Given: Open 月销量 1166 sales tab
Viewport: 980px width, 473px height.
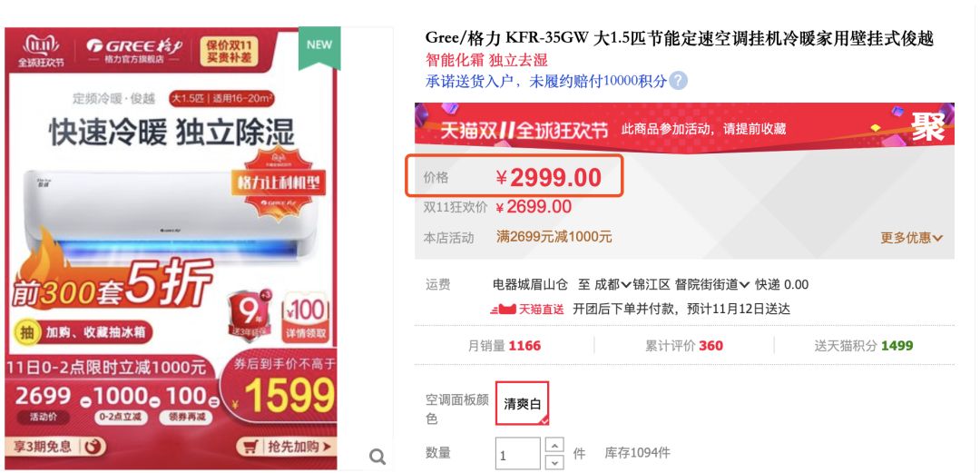Looking at the screenshot, I should point(505,345).
